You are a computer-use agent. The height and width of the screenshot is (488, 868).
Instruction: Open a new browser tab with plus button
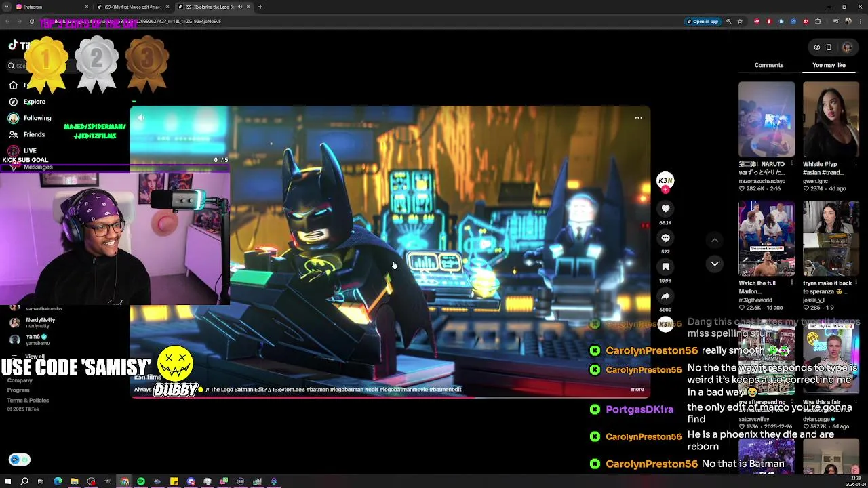click(x=260, y=7)
